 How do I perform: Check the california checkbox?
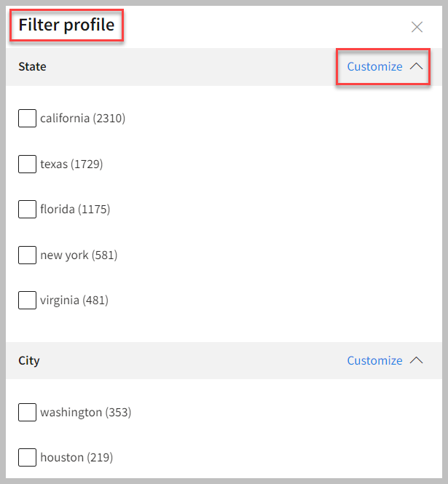[27, 118]
